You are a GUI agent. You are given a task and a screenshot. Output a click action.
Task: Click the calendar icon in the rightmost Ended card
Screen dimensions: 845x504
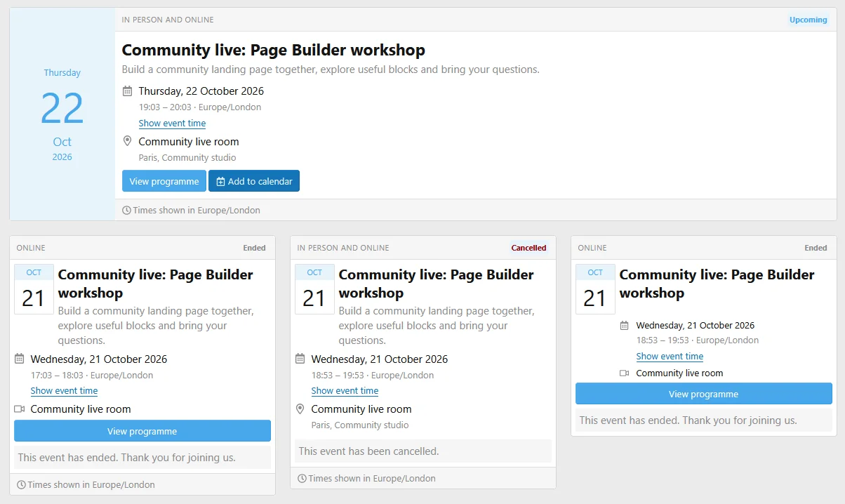(x=625, y=325)
